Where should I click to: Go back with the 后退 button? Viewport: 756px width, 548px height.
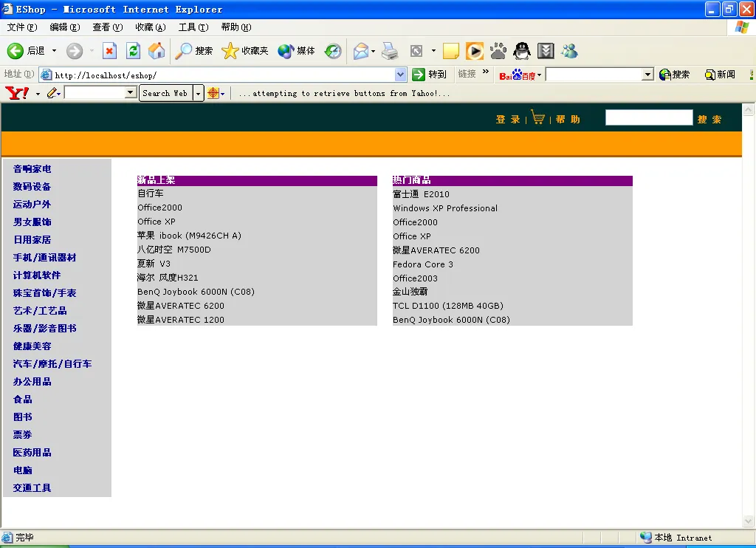click(26, 51)
